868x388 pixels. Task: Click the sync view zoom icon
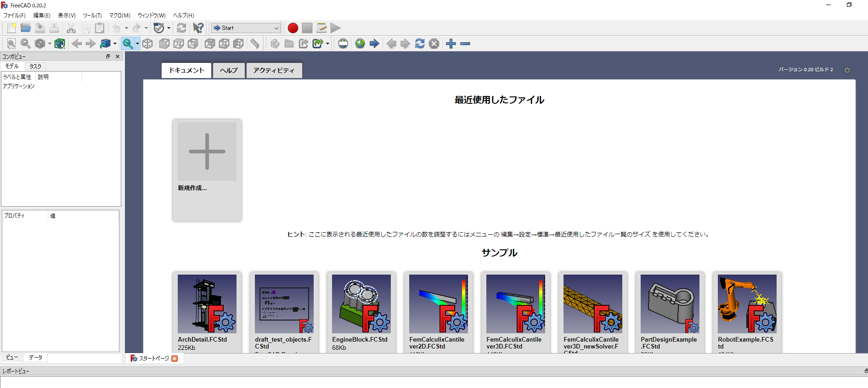128,44
